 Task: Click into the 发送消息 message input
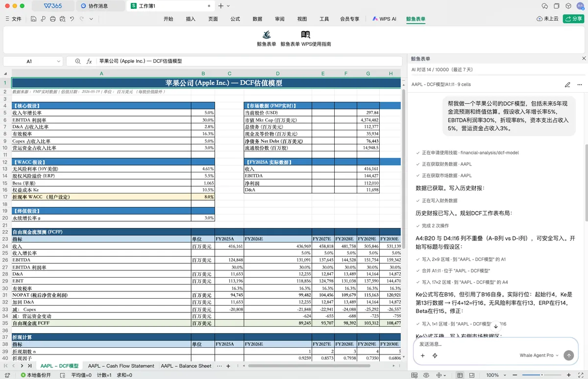click(495, 344)
